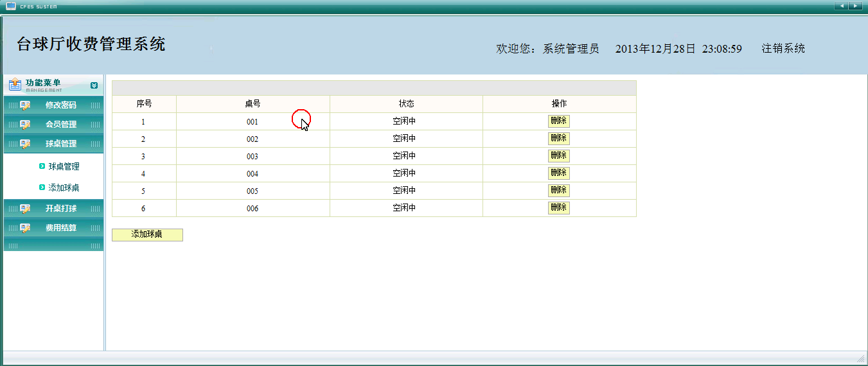Screen dimensions: 868x366
Task: Select the 球桌管理 submenu link
Action: coord(64,166)
